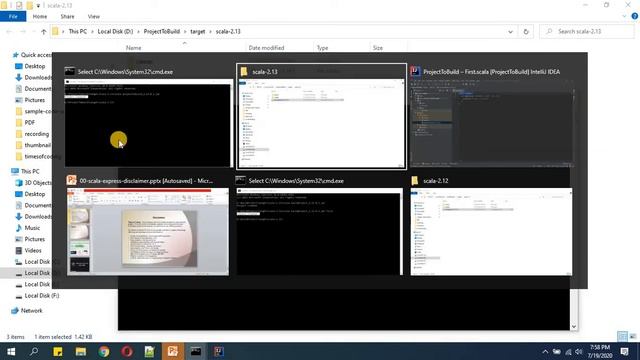Sort by the Type column header

point(322,48)
